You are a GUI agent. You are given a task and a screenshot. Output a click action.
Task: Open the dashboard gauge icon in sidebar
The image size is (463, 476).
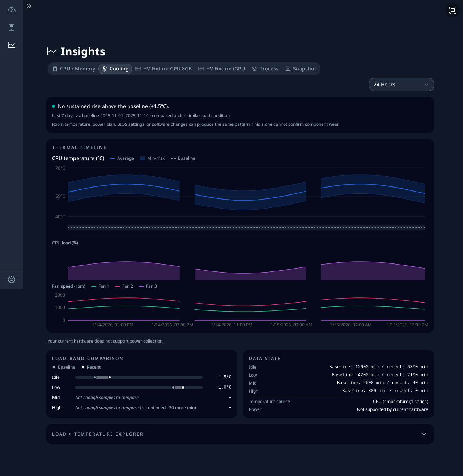click(x=12, y=10)
